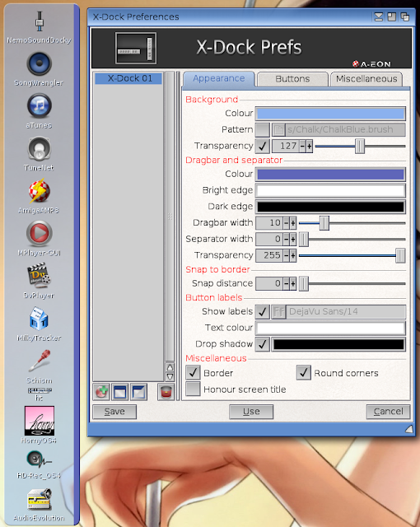Open TuneNet speaker icon in dock
The height and width of the screenshot is (527, 420).
[x=40, y=148]
